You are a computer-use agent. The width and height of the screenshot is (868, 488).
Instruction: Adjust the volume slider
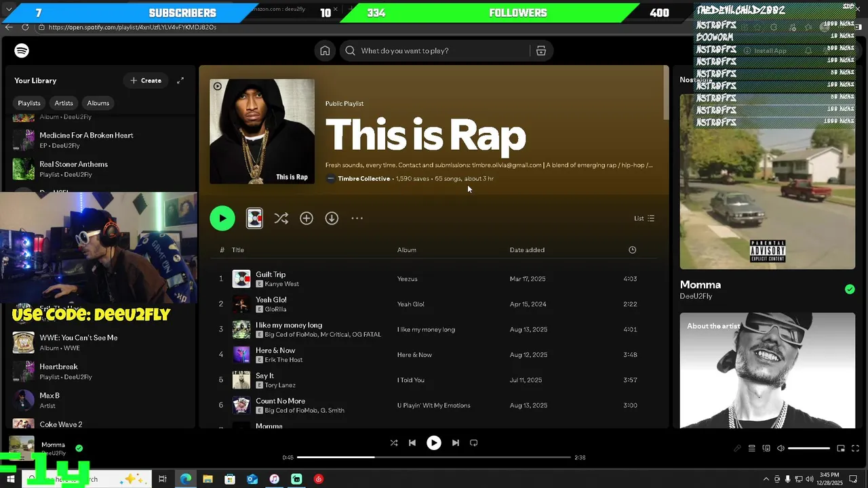click(809, 448)
